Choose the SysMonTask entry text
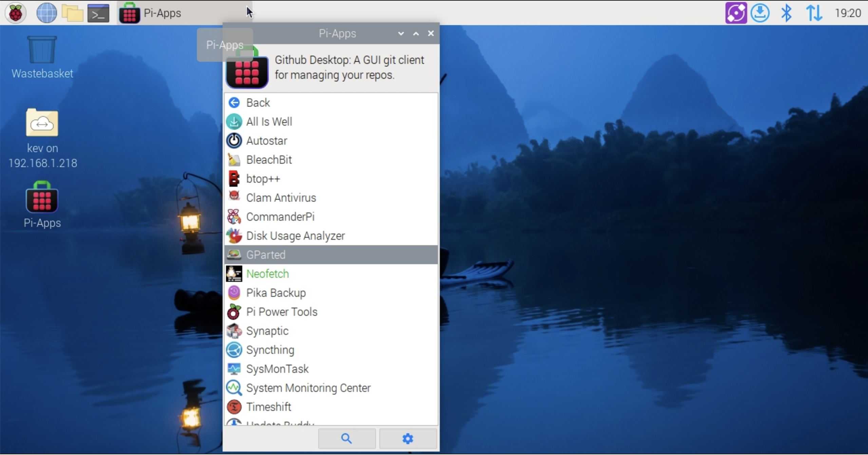Image resolution: width=868 pixels, height=455 pixels. coord(277,369)
